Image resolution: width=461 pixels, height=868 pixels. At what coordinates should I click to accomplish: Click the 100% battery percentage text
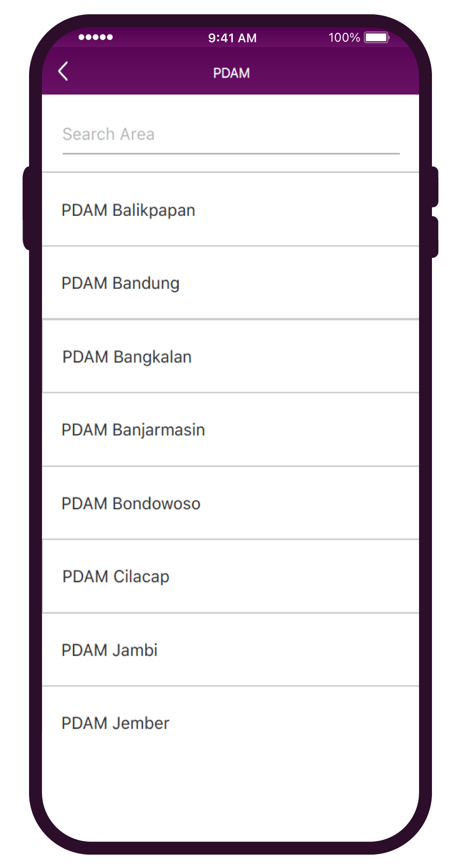pyautogui.click(x=344, y=37)
